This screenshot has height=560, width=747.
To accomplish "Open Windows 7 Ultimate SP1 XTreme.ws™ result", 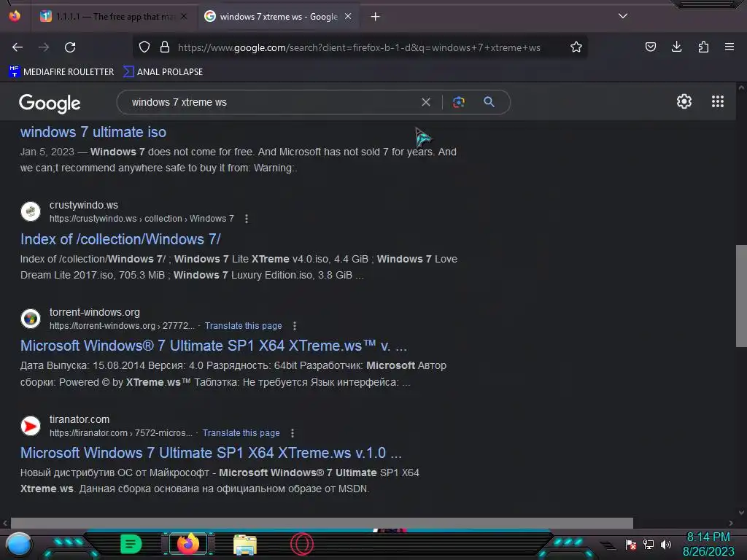I will point(214,346).
